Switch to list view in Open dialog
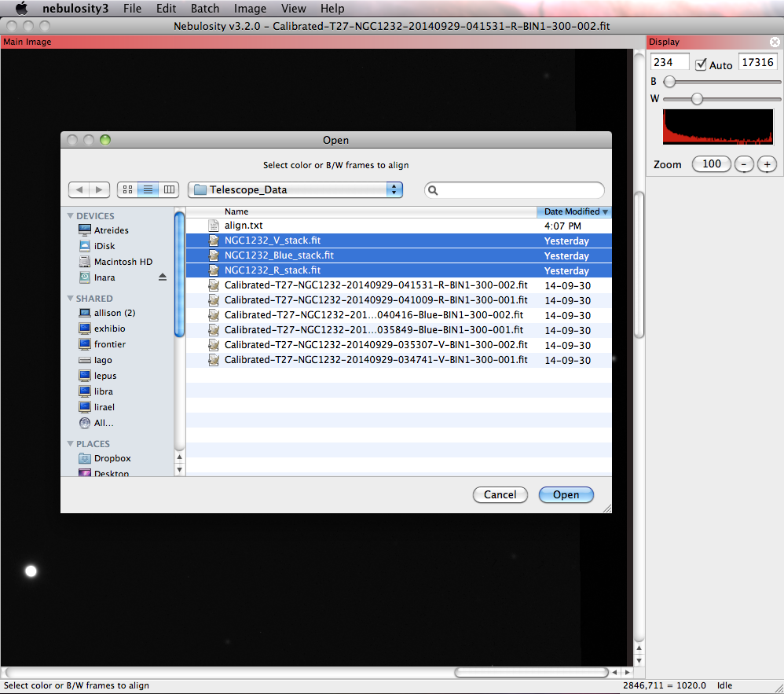Screen dimensions: 784x694 pyautogui.click(x=148, y=189)
